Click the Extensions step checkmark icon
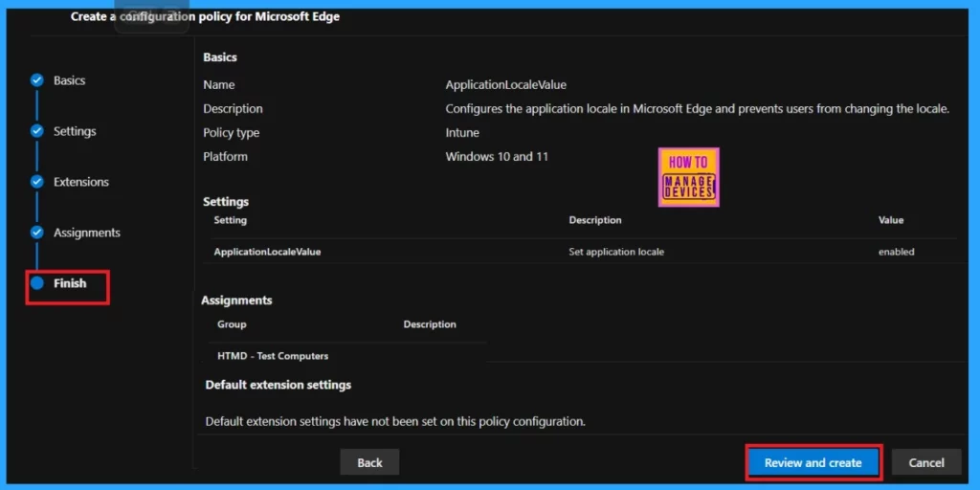This screenshot has height=490, width=980. pos(37,182)
